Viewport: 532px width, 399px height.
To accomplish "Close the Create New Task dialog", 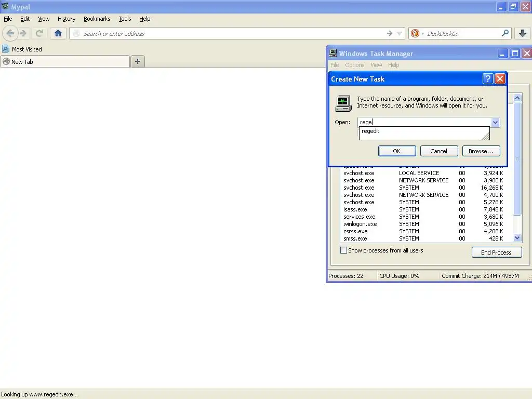I will [x=500, y=79].
